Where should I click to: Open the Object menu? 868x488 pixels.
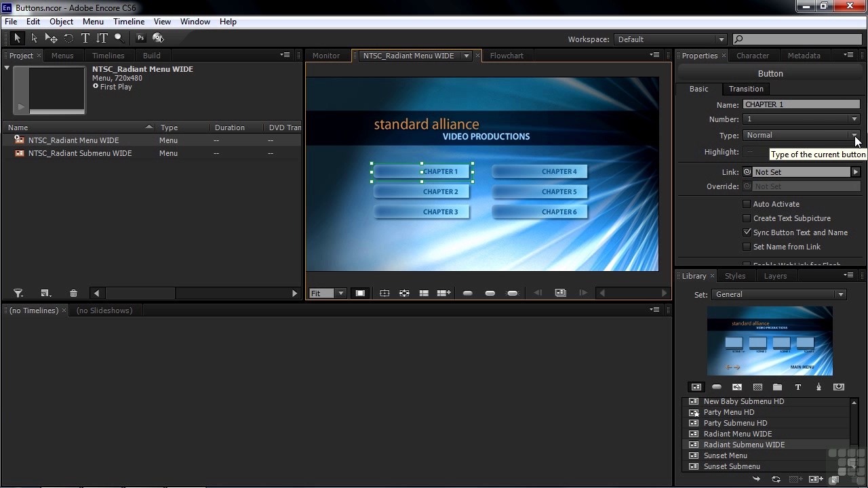pos(61,22)
